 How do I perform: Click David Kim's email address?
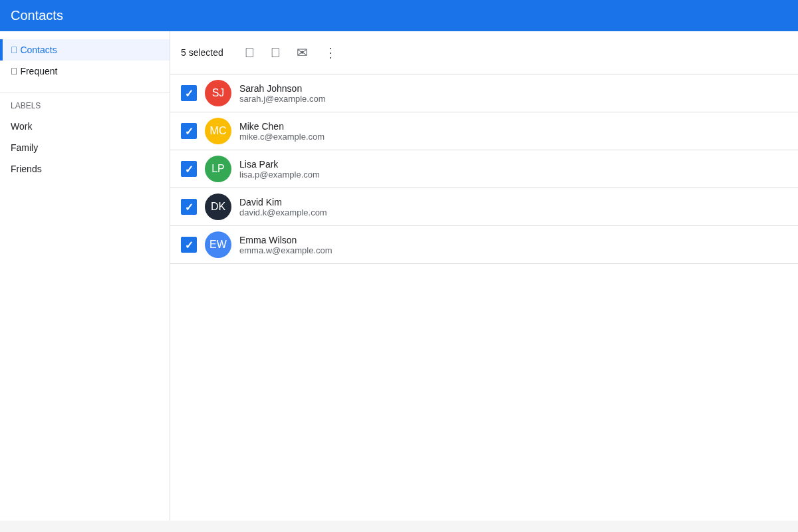[283, 213]
